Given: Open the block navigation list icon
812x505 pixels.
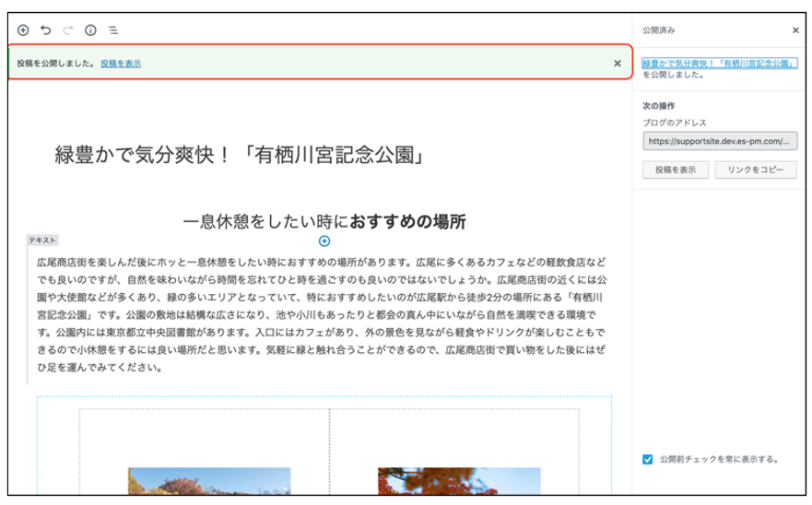Looking at the screenshot, I should [x=113, y=30].
